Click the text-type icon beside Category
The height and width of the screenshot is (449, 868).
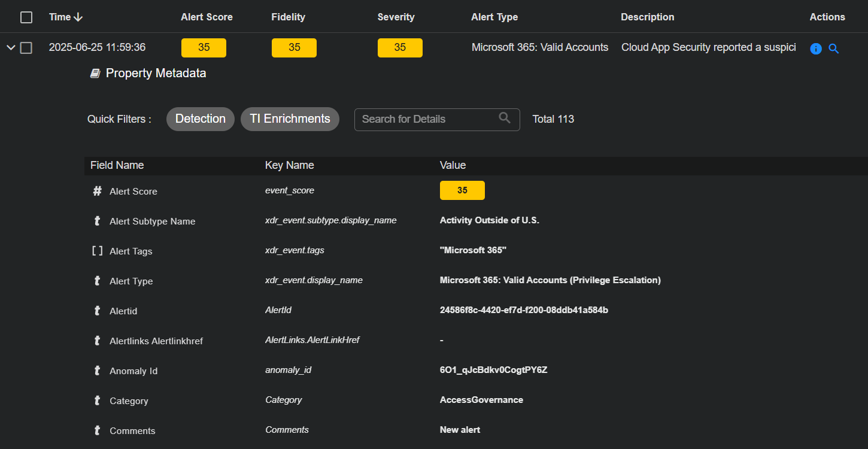[97, 401]
